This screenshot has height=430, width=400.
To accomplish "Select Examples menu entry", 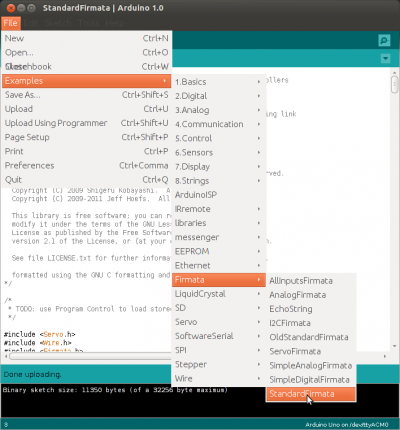I will pyautogui.click(x=87, y=81).
